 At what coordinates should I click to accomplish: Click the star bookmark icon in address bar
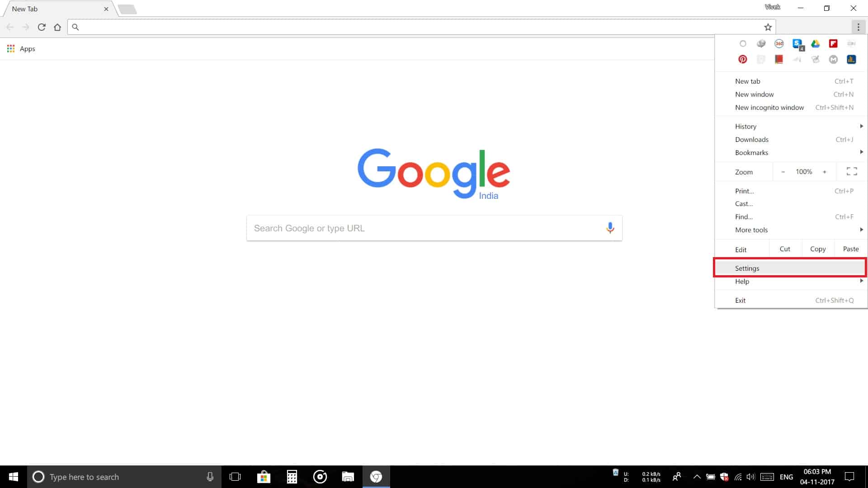[769, 27]
